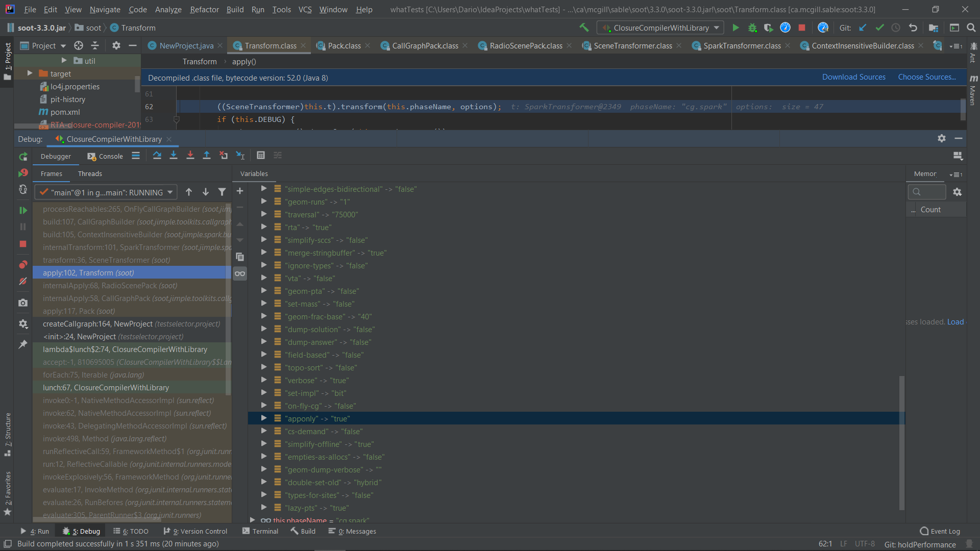Open Search Everywhere with the magnifier icon
980x551 pixels.
971,28
